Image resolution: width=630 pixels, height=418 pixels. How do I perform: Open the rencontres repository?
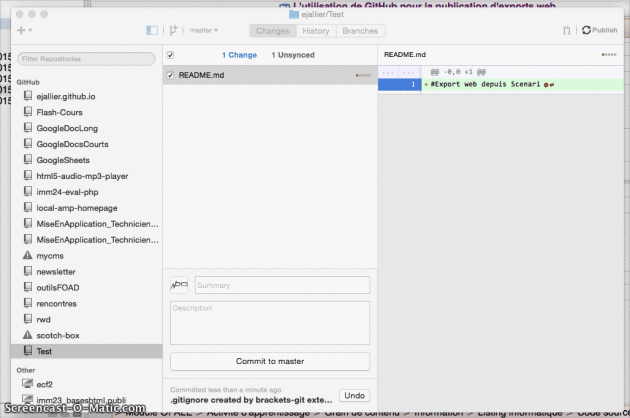[x=56, y=304]
